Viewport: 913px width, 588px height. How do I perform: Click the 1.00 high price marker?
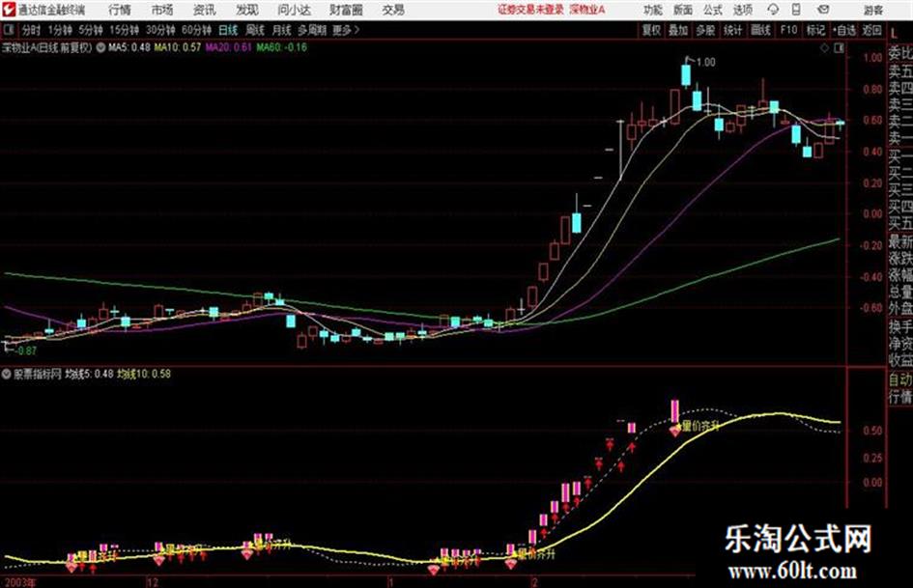705,62
